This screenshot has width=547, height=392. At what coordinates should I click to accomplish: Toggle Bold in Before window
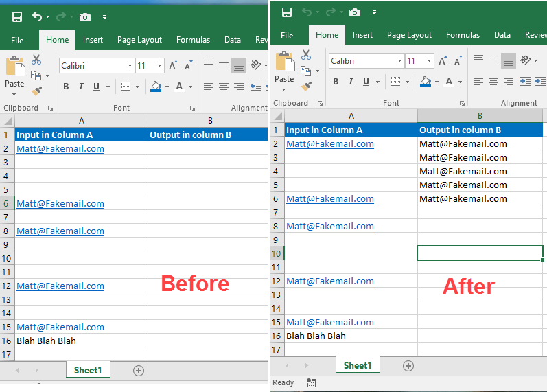coord(66,87)
